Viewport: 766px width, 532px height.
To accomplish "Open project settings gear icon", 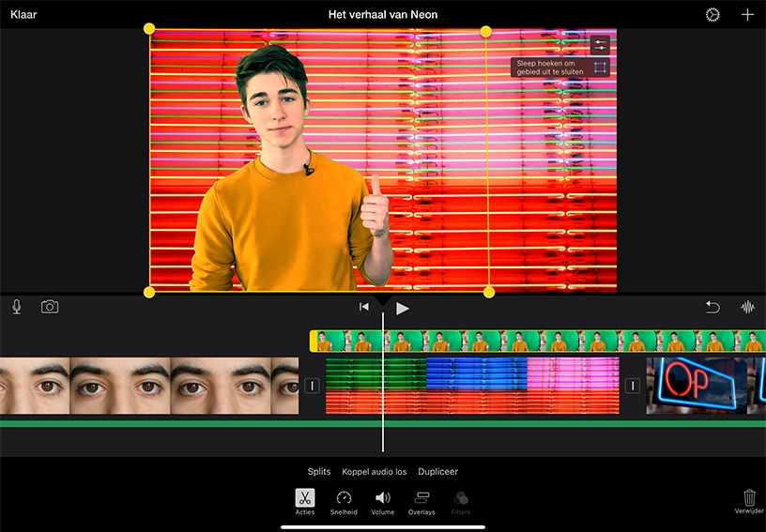I will (x=712, y=15).
